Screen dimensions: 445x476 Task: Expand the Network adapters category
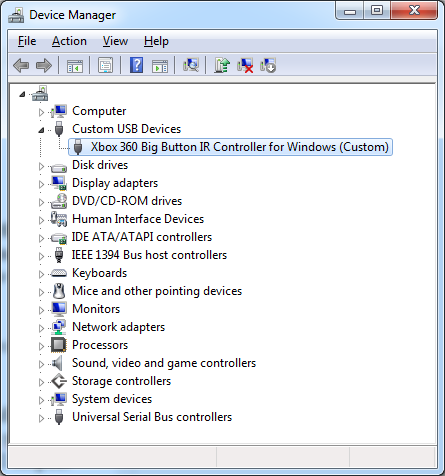(x=41, y=328)
